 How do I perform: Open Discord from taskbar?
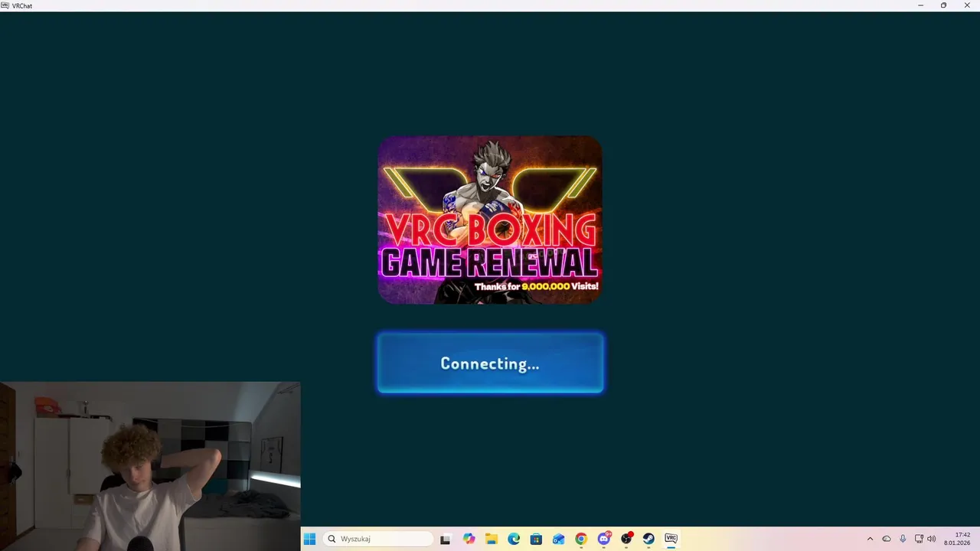pos(604,539)
